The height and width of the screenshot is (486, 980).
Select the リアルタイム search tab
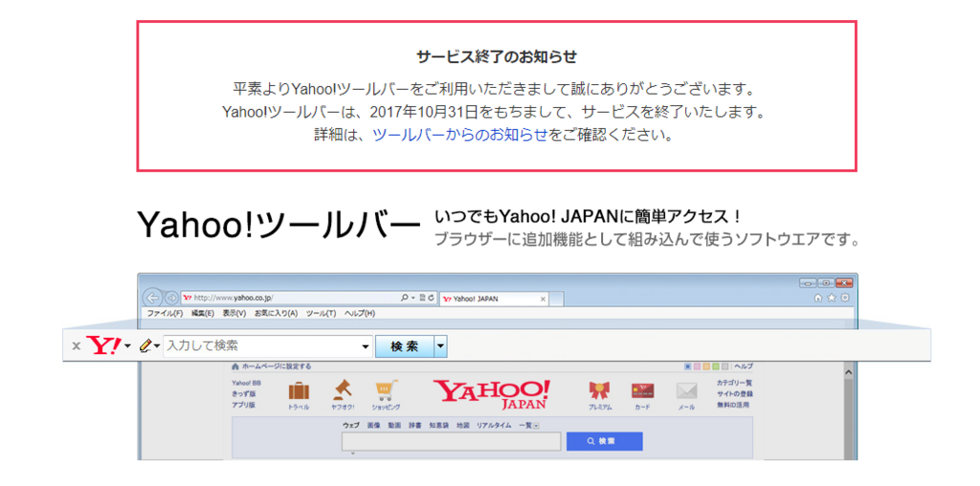point(494,426)
